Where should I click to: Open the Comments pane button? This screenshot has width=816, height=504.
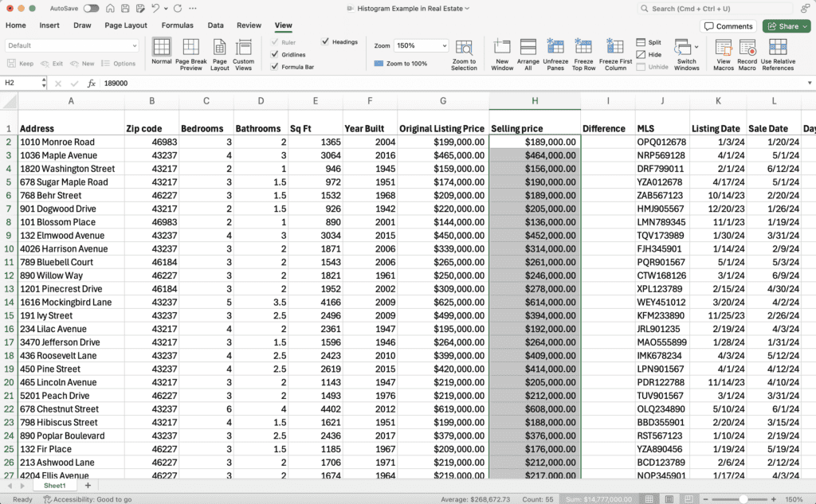pos(728,26)
